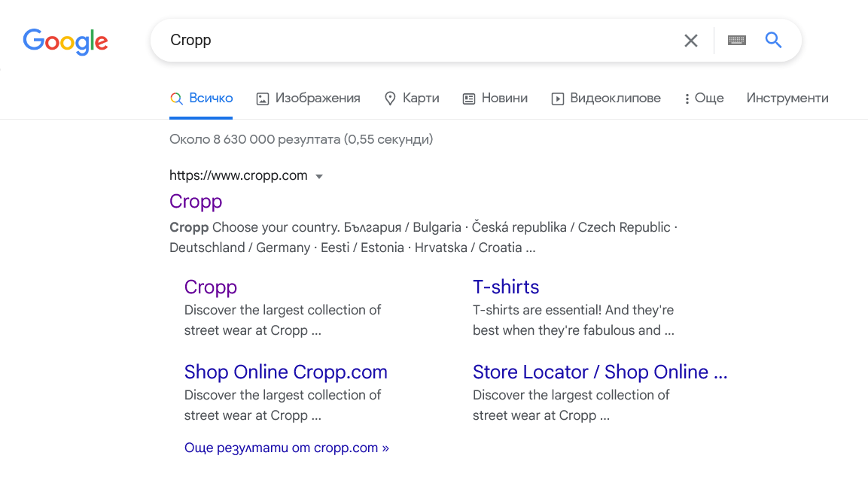
Task: Click the Видеоклипове play icon
Action: [x=558, y=99]
